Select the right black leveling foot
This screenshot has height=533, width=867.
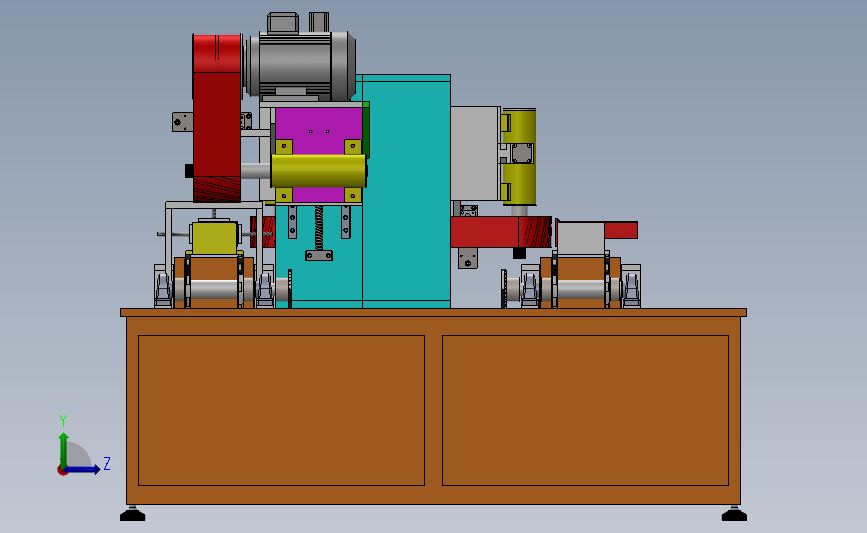pos(734,514)
